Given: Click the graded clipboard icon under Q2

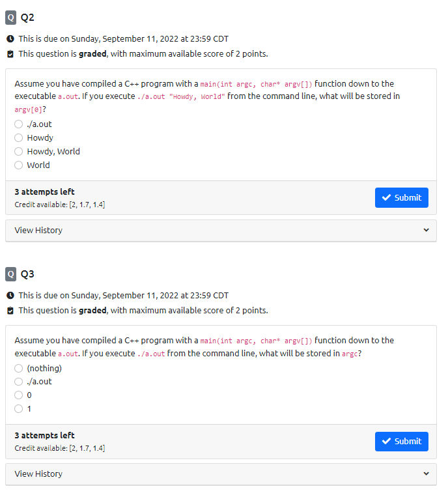Looking at the screenshot, I should [x=10, y=54].
